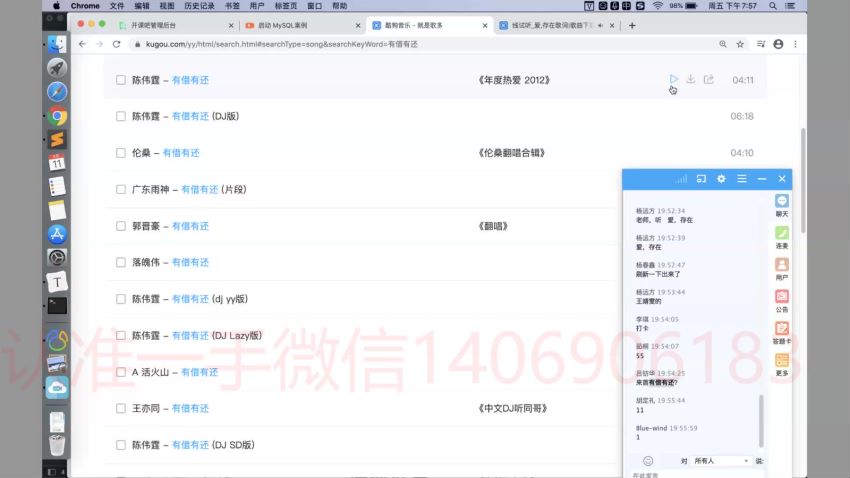The width and height of the screenshot is (850, 478).
Task: Open a new Chrome tab
Action: click(632, 25)
